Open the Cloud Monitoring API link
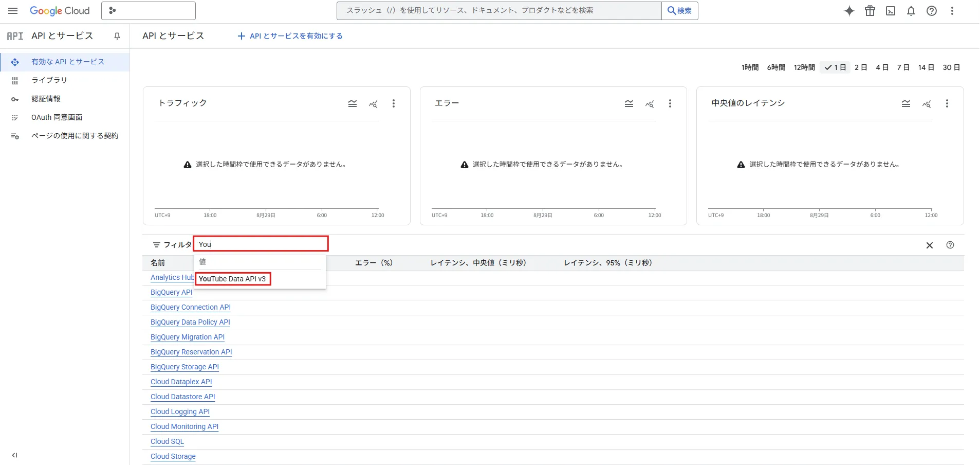The width and height of the screenshot is (980, 465). [x=184, y=427]
